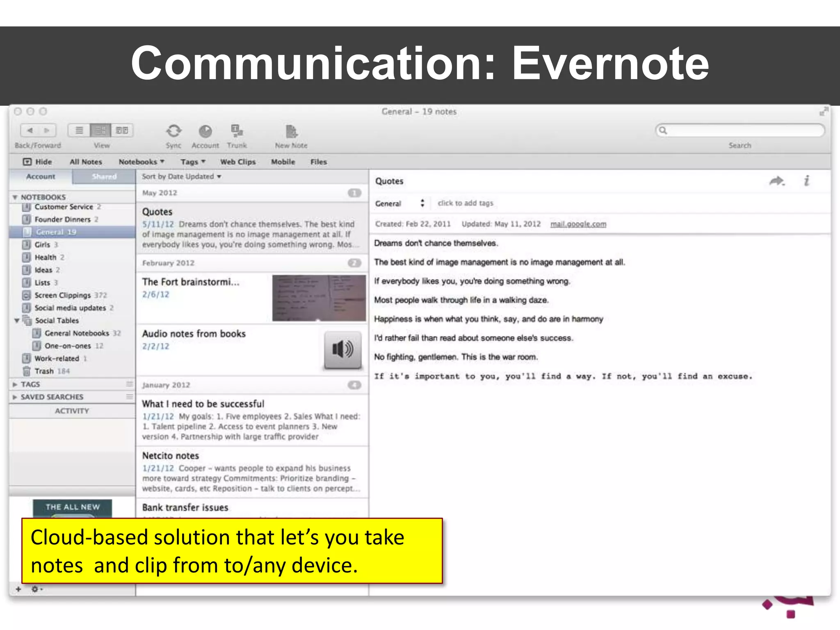Open the Trunk icon
The height and width of the screenshot is (630, 840).
(237, 131)
